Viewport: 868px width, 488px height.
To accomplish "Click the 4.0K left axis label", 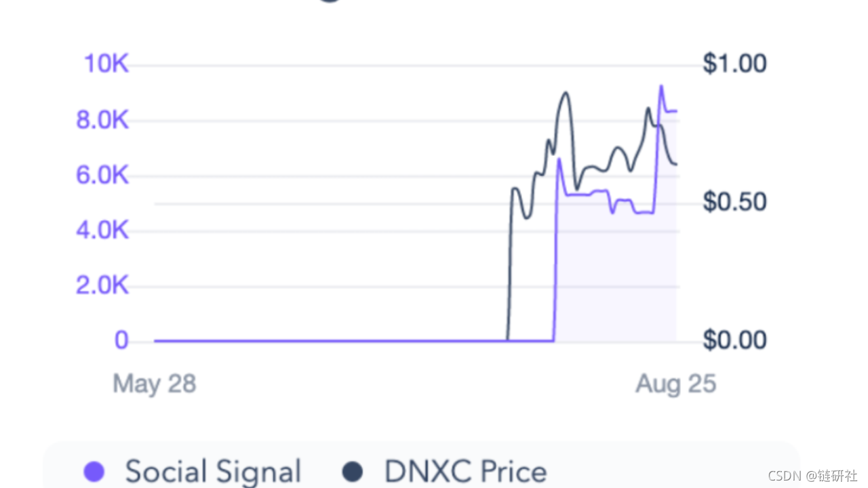I will coord(102,230).
